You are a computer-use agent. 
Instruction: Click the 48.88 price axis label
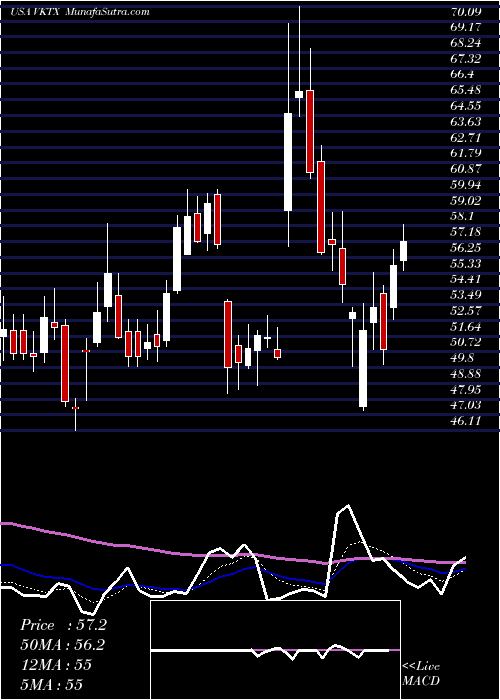click(466, 374)
